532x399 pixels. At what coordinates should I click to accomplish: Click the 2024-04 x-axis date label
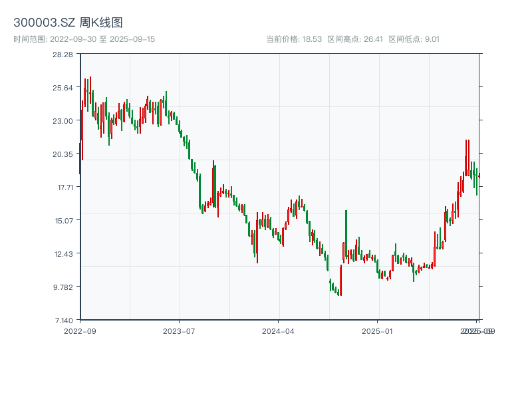279,331
